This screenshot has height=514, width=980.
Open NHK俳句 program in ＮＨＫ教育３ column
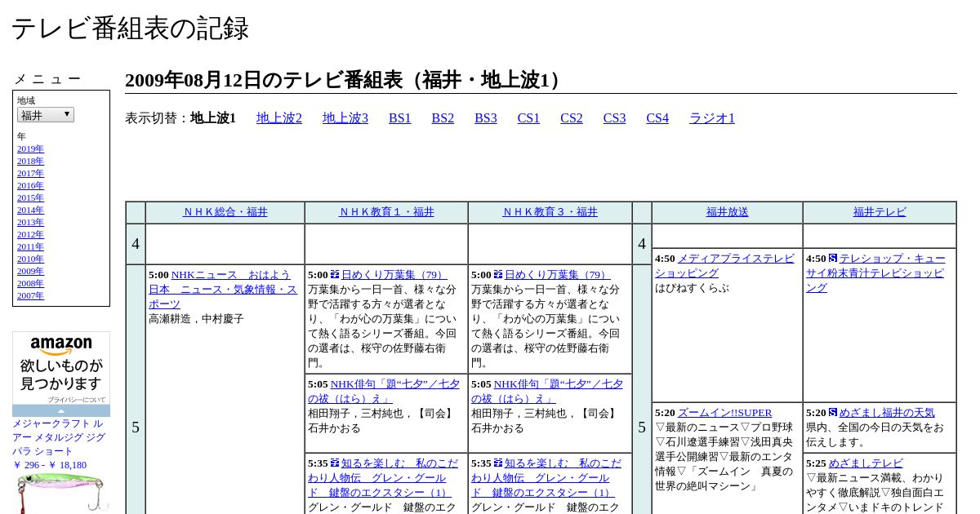point(547,392)
